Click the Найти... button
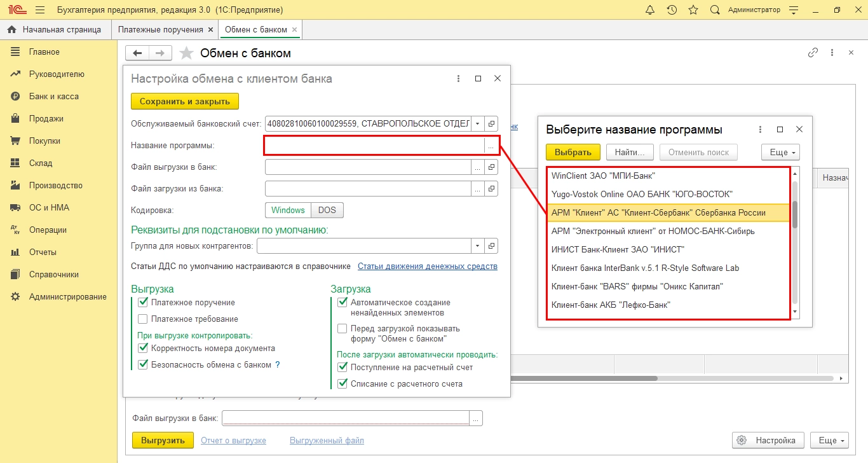This screenshot has width=868, height=463. pyautogui.click(x=630, y=153)
